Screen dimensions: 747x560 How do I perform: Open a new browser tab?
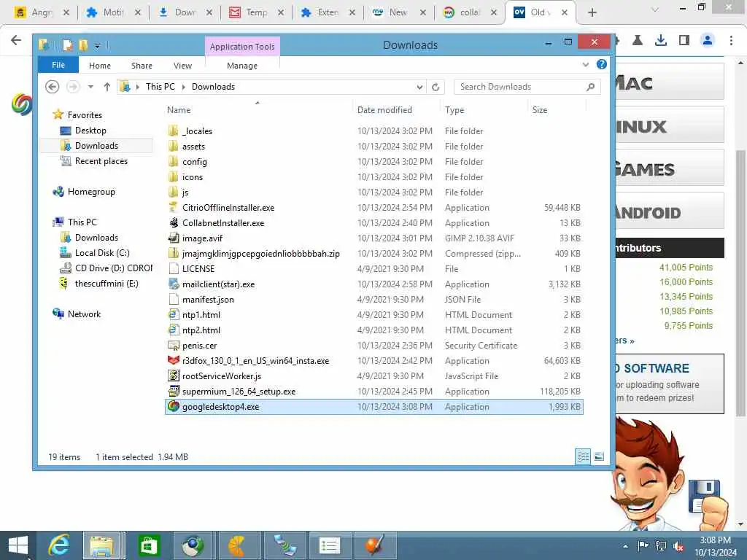(x=592, y=12)
